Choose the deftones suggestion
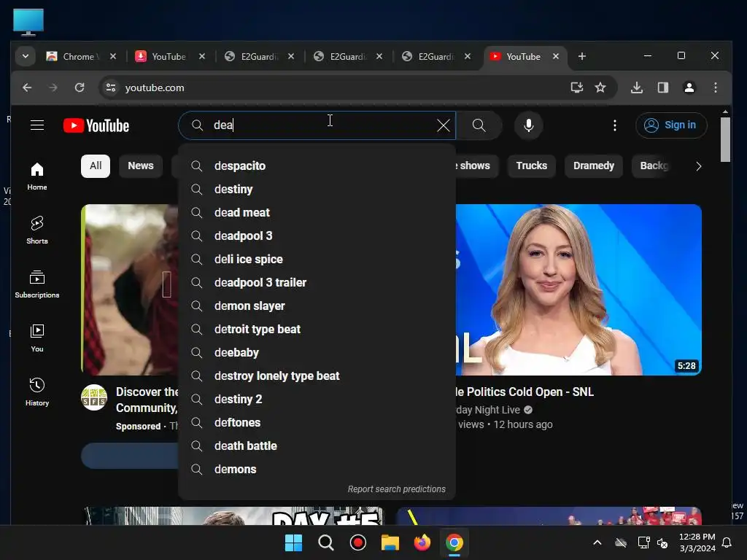Screen dimensions: 747x560 [317, 422]
